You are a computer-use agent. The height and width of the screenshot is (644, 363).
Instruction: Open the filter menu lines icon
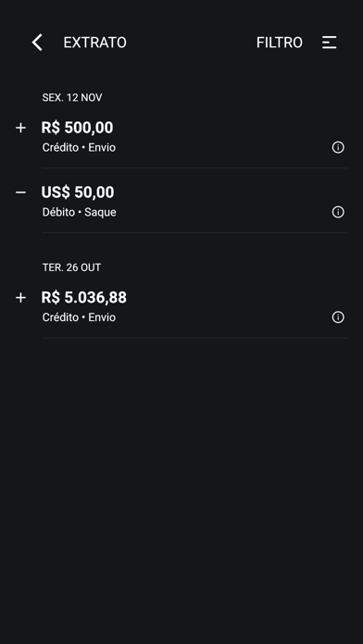coord(330,43)
